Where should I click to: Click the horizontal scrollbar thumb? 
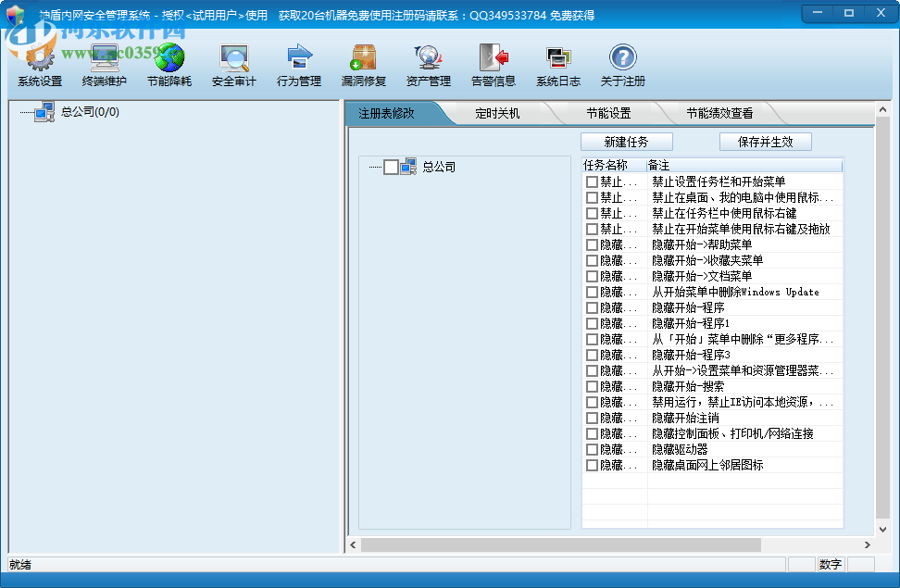click(x=561, y=544)
